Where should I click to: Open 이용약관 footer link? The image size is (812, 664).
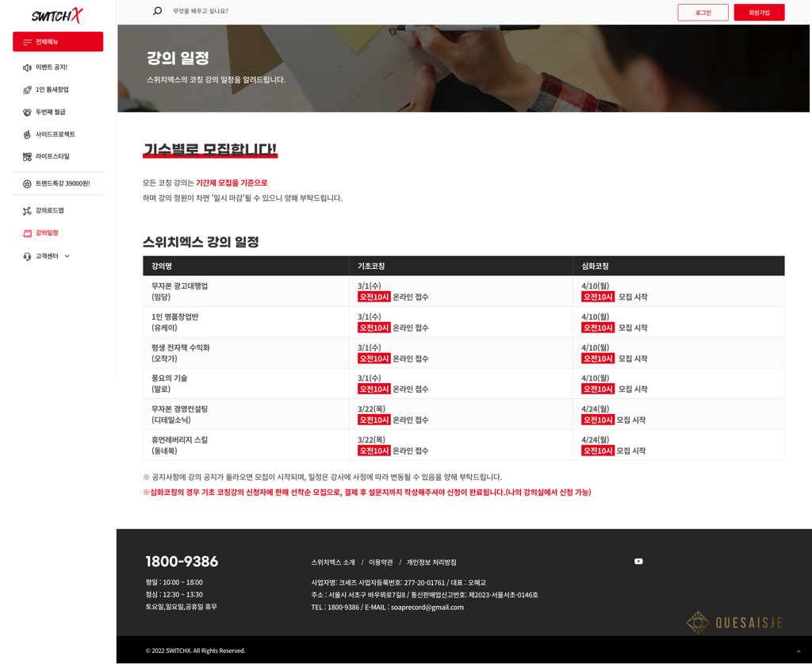point(381,562)
